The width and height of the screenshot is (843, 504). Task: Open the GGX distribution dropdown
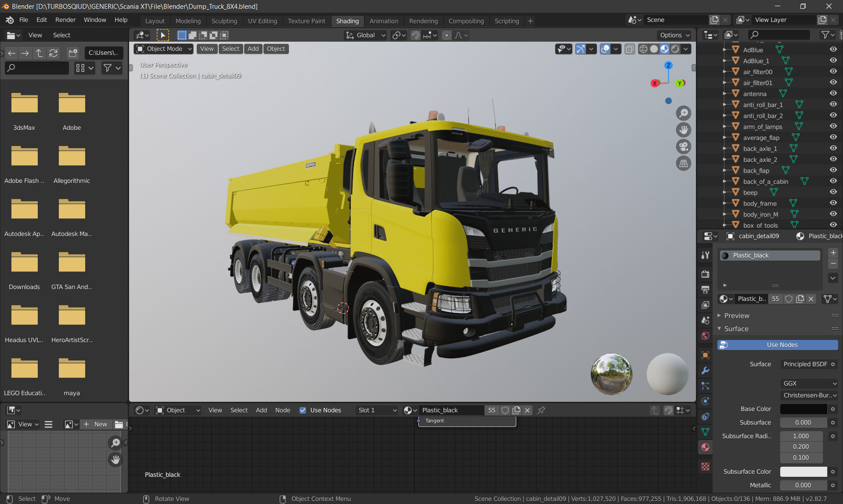(x=809, y=383)
